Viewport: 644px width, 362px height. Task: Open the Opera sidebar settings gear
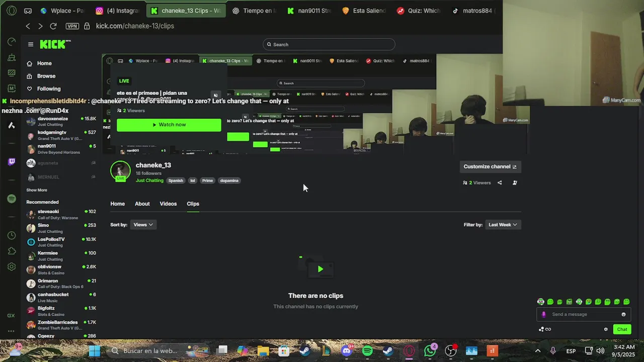(11, 267)
